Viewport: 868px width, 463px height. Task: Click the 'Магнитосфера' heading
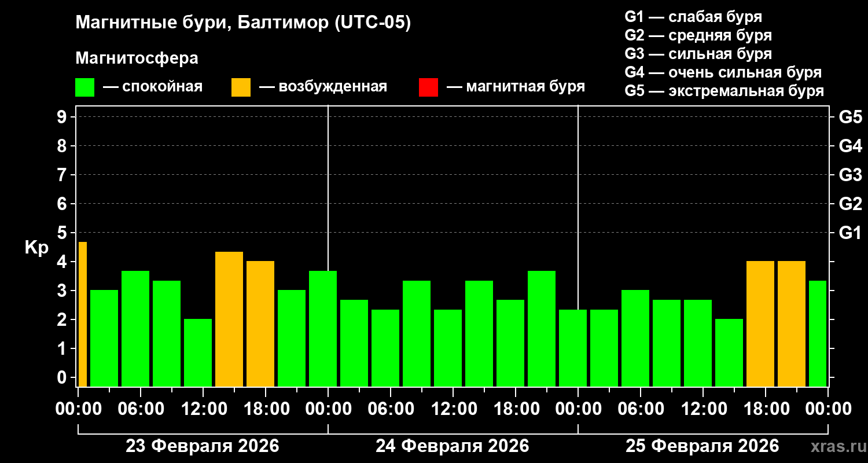pos(137,58)
